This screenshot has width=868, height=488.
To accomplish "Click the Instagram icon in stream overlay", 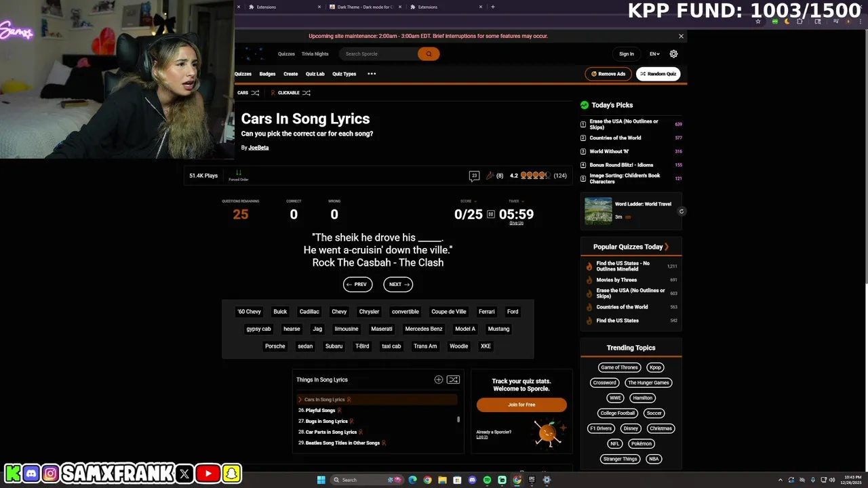I will (50, 474).
